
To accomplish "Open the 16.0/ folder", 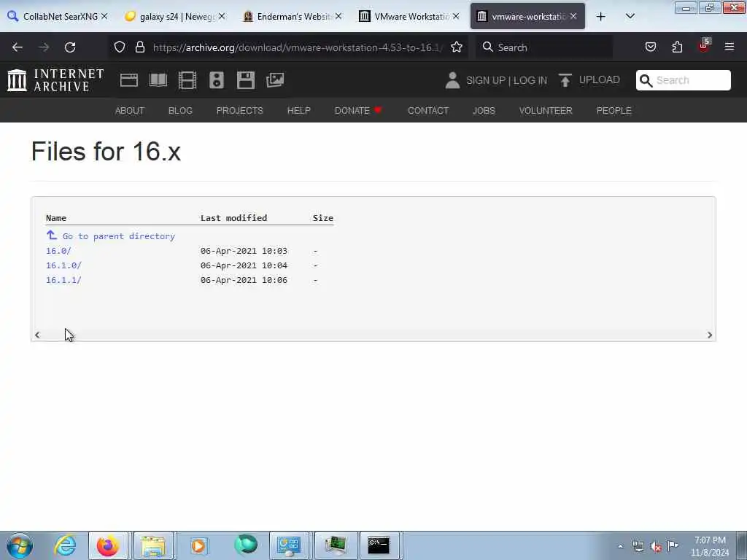I will pyautogui.click(x=58, y=251).
